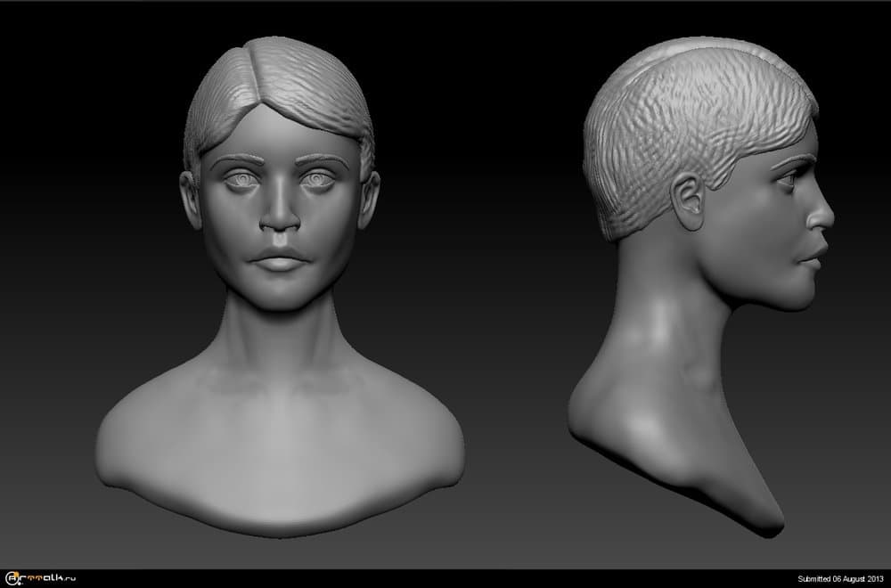
Task: Click the eye on the left of the front-view face
Action: tap(241, 181)
